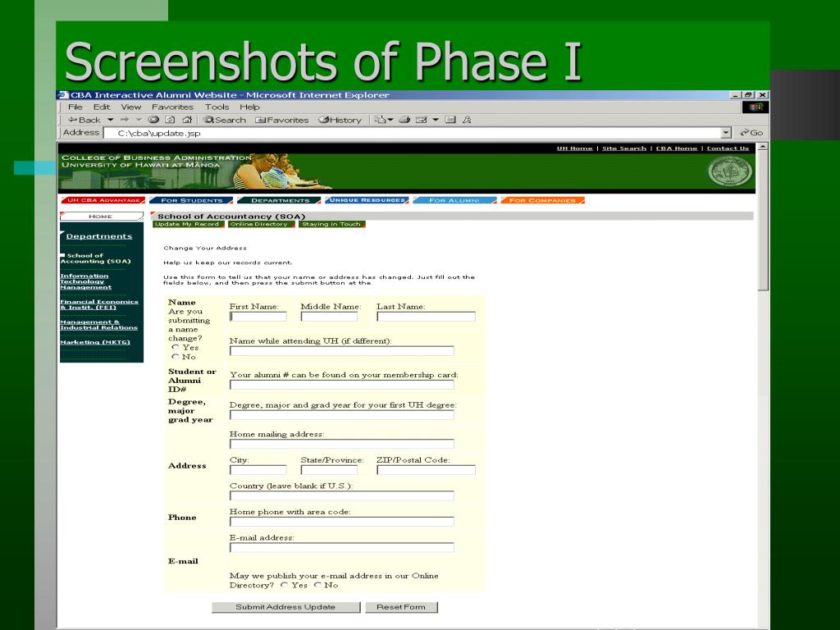
Task: Open the Favorites toolbar button
Action: (x=282, y=120)
